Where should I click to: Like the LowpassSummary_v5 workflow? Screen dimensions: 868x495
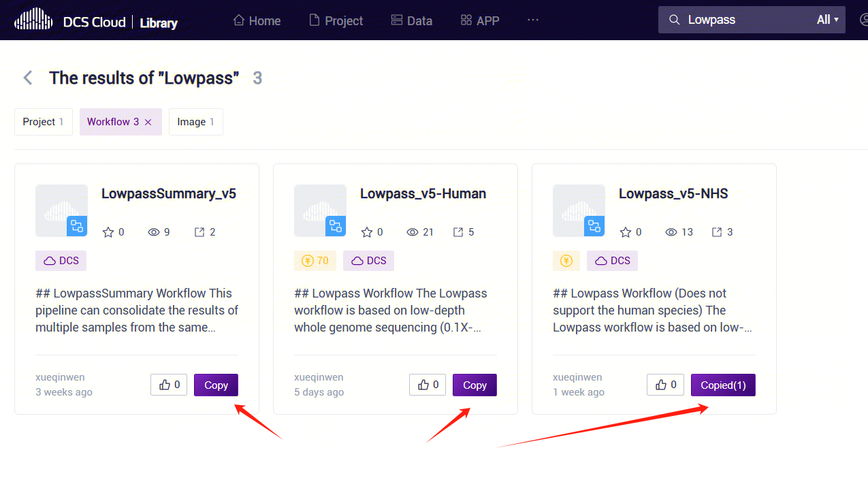(x=169, y=385)
